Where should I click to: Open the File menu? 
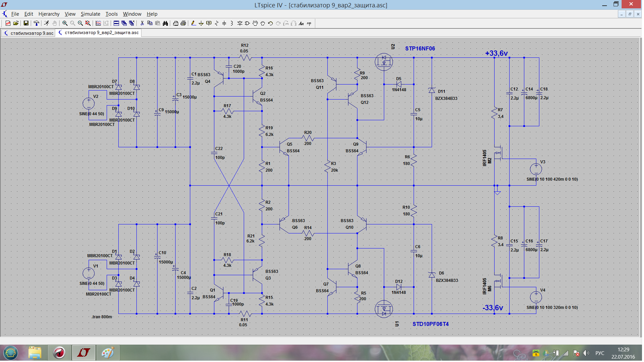[x=15, y=14]
